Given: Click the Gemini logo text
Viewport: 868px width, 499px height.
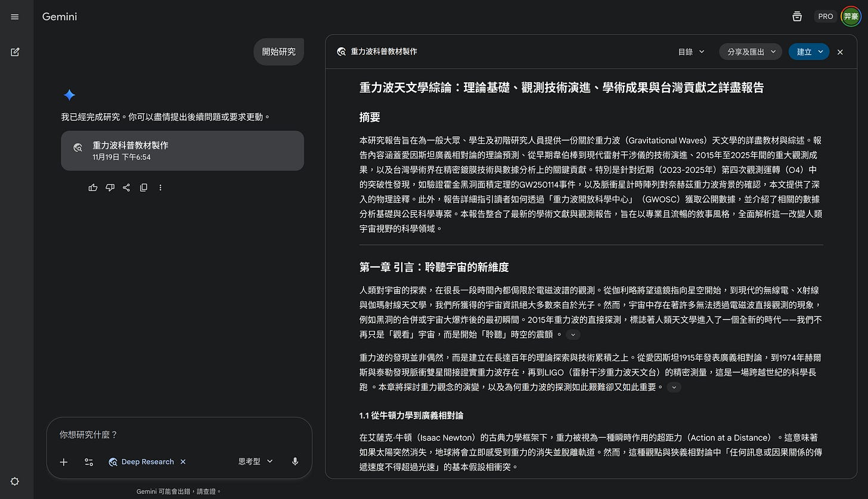Looking at the screenshot, I should pyautogui.click(x=60, y=17).
